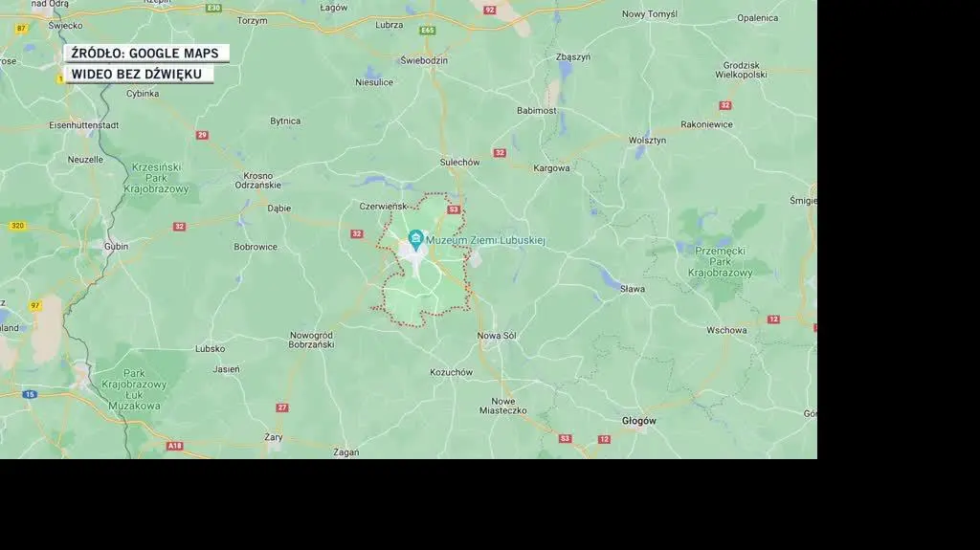The width and height of the screenshot is (980, 550).
Task: Click the A18 highway shield near Żary
Action: tap(175, 446)
